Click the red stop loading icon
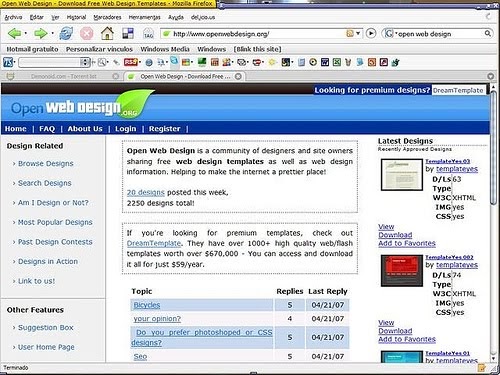 point(87,33)
